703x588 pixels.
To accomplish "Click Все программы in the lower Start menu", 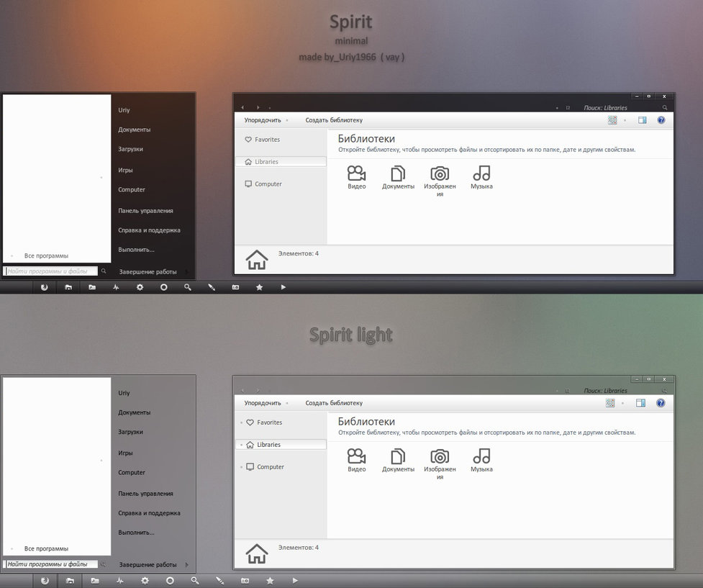I will pyautogui.click(x=46, y=548).
